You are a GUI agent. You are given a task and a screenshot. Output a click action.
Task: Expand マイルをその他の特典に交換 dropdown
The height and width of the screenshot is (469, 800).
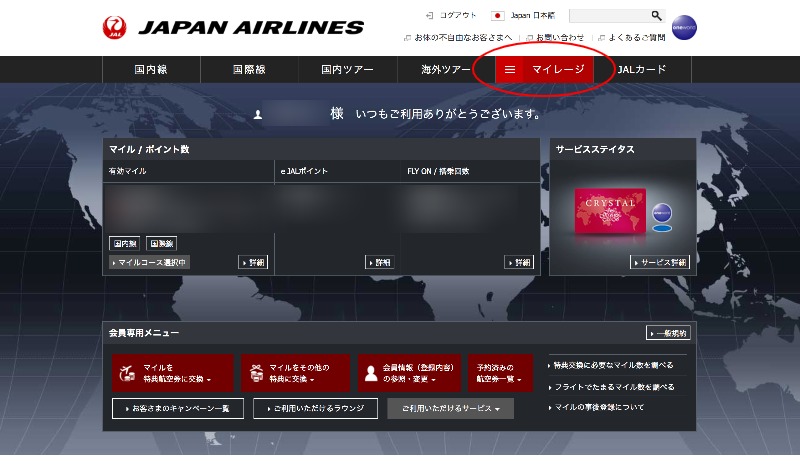(295, 373)
